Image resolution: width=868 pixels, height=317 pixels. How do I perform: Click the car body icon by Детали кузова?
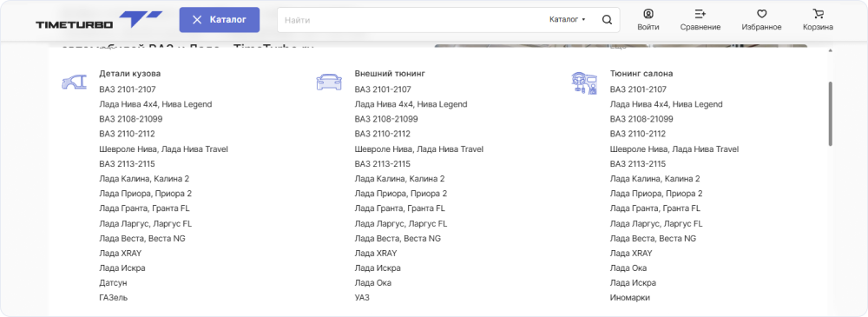point(74,82)
